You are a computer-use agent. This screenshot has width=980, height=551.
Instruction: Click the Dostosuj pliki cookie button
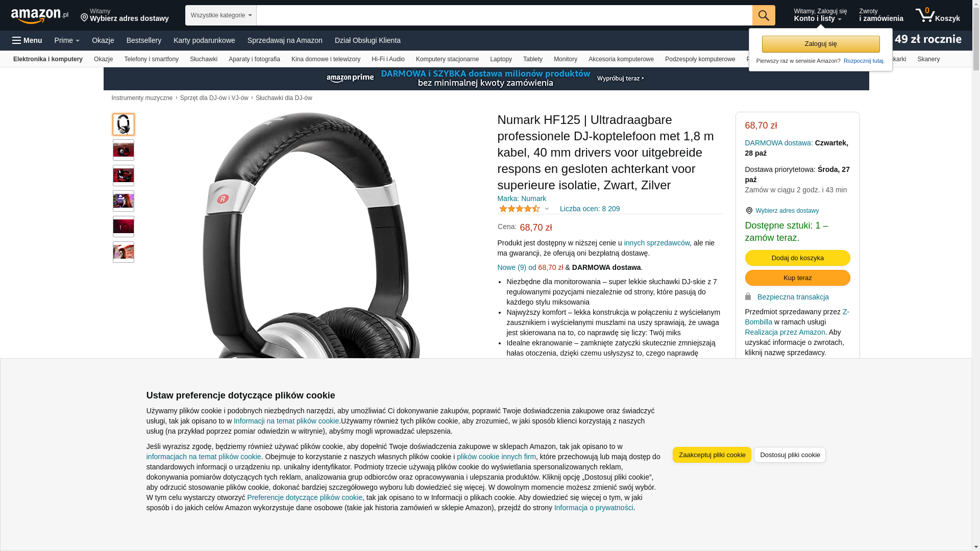click(790, 455)
